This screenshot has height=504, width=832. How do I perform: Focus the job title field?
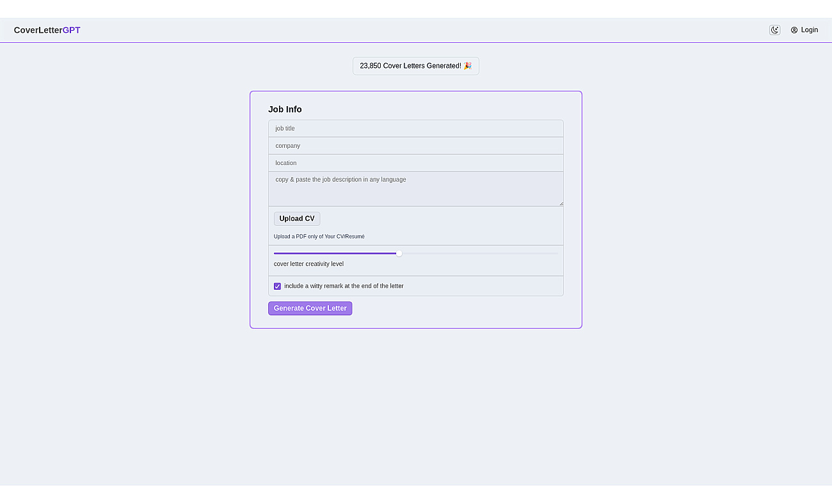416,129
